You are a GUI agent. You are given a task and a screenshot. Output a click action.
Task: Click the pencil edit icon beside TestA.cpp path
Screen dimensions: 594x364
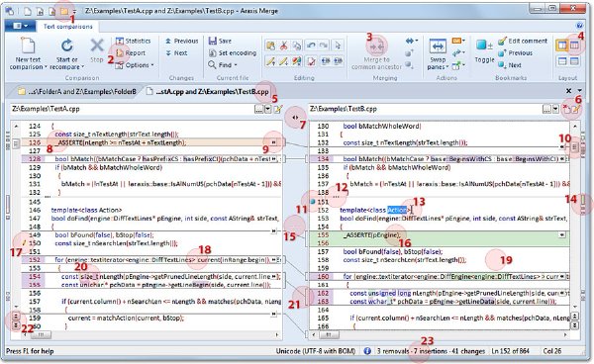point(278,110)
